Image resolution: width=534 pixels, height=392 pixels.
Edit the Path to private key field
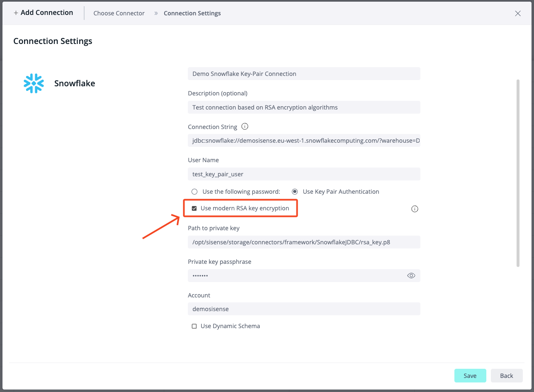(304, 242)
